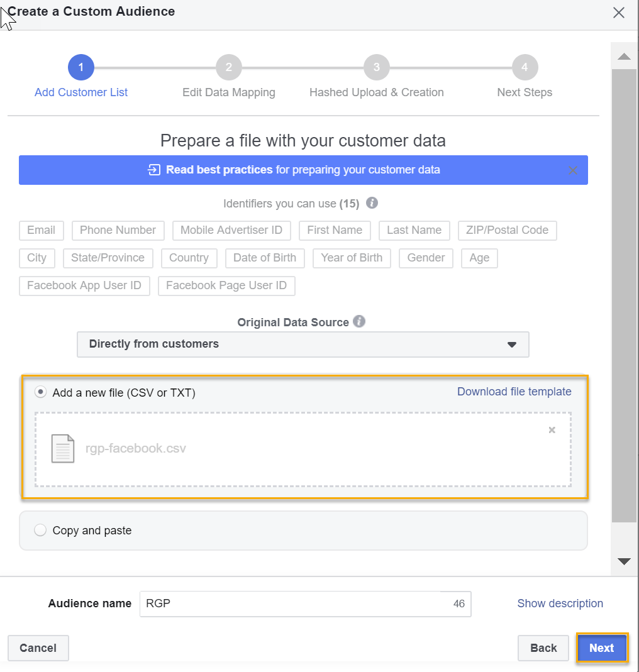Click the info icon beside Identifiers you can use
The height and width of the screenshot is (672, 639).
[x=372, y=202]
